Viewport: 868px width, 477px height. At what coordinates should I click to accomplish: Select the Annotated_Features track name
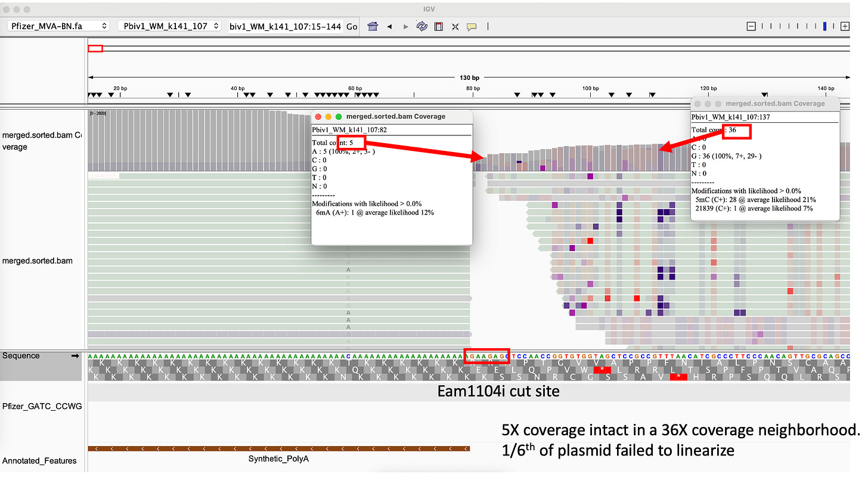[39, 460]
